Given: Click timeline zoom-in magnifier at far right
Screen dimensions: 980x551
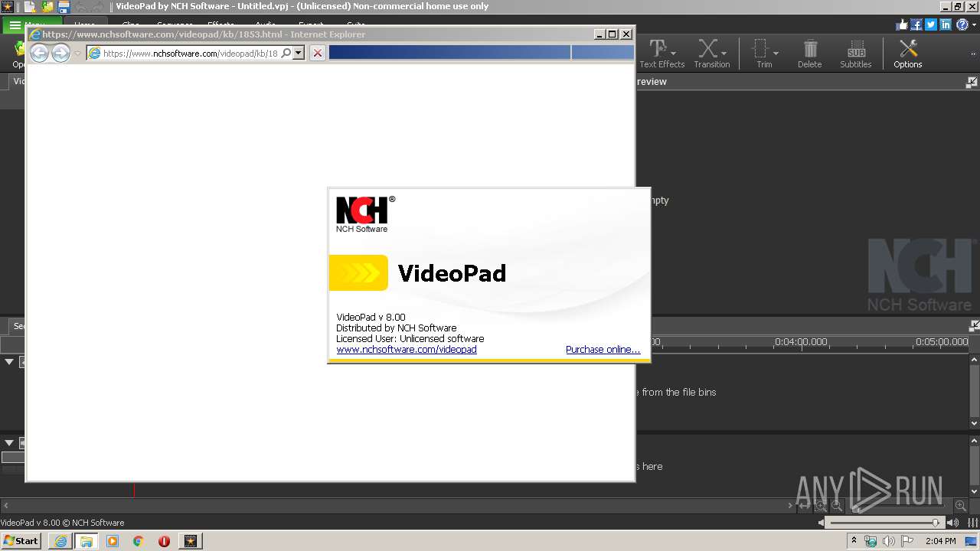Looking at the screenshot, I should (x=960, y=506).
